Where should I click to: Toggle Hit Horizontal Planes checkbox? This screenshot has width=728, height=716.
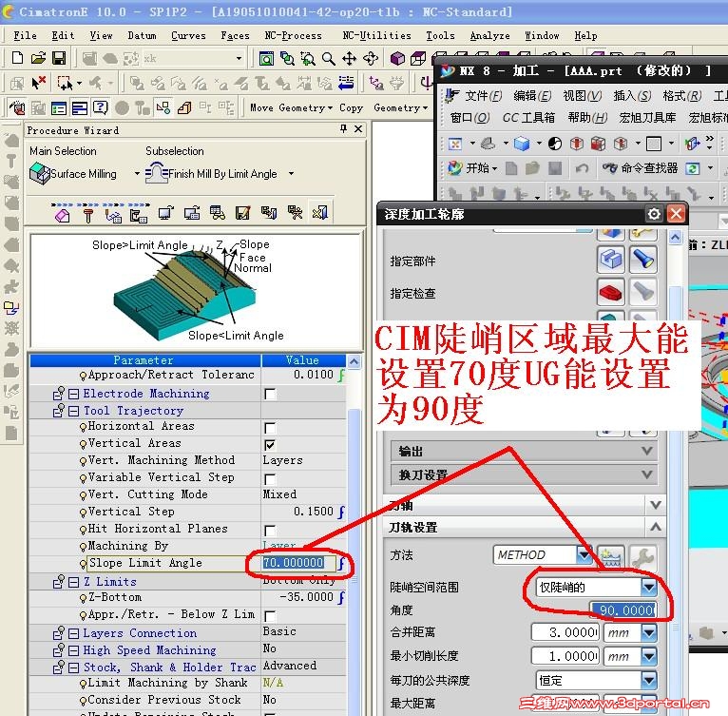pos(270,531)
